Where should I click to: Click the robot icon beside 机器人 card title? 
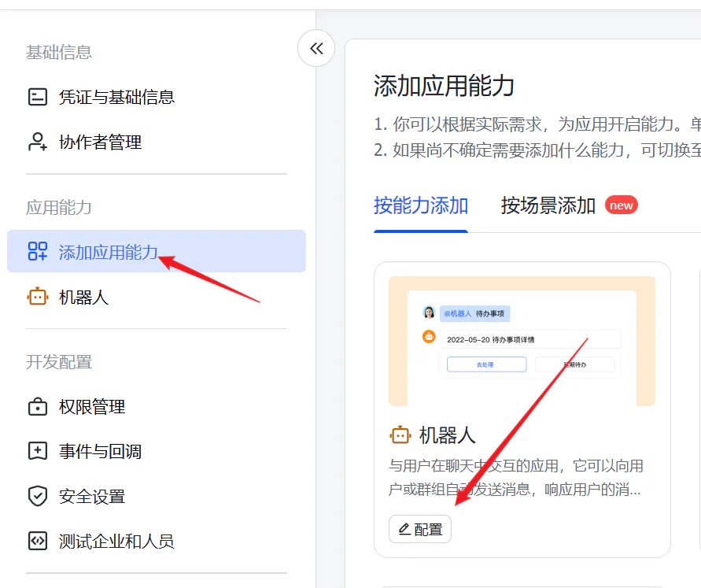400,435
